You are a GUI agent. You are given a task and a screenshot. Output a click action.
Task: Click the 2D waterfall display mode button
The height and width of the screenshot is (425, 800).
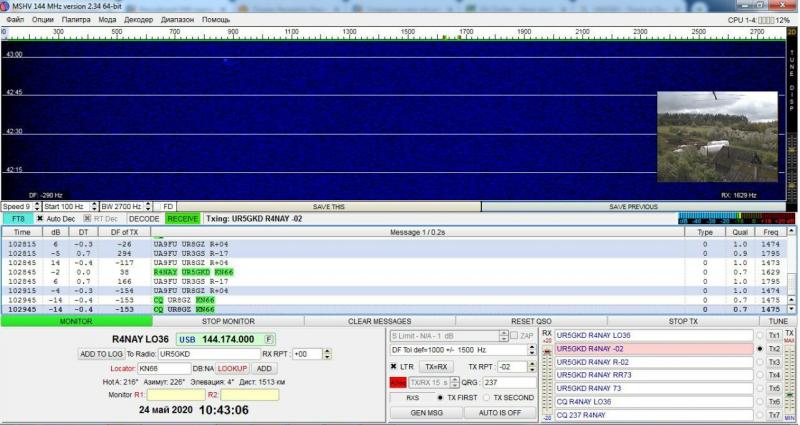pyautogui.click(x=790, y=32)
